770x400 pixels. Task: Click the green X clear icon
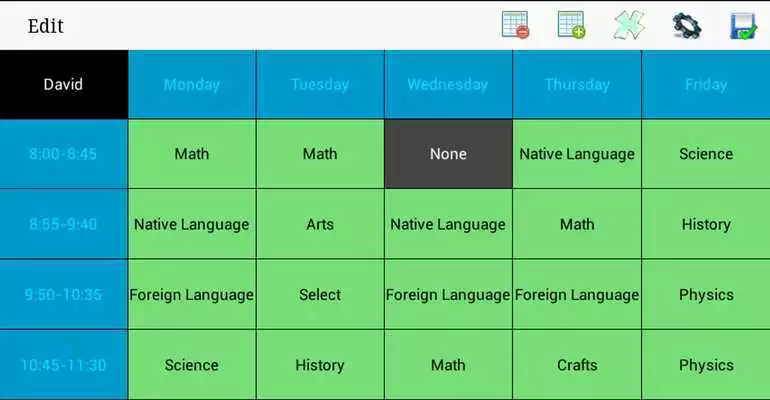(629, 25)
